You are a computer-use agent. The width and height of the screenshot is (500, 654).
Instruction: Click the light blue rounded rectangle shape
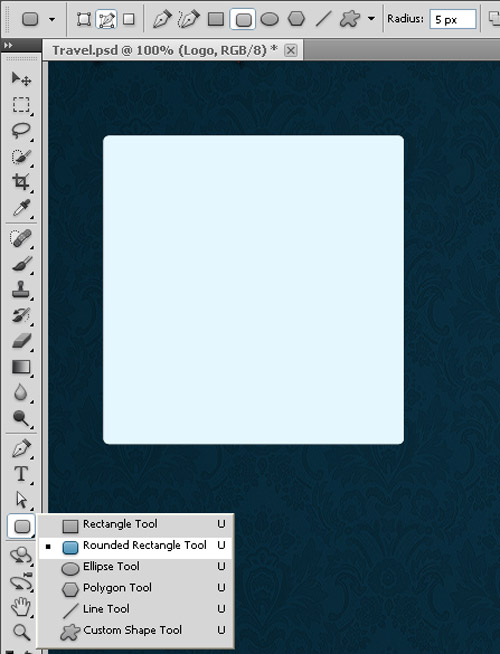[x=253, y=289]
